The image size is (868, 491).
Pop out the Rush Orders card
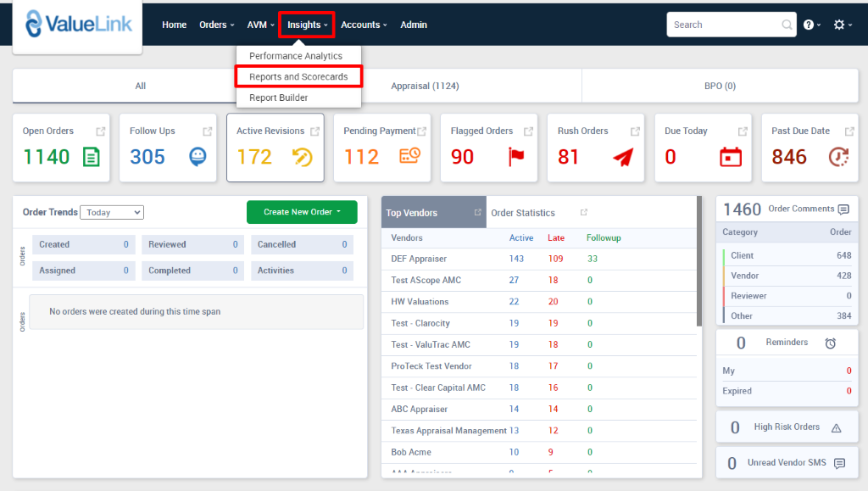pyautogui.click(x=635, y=131)
